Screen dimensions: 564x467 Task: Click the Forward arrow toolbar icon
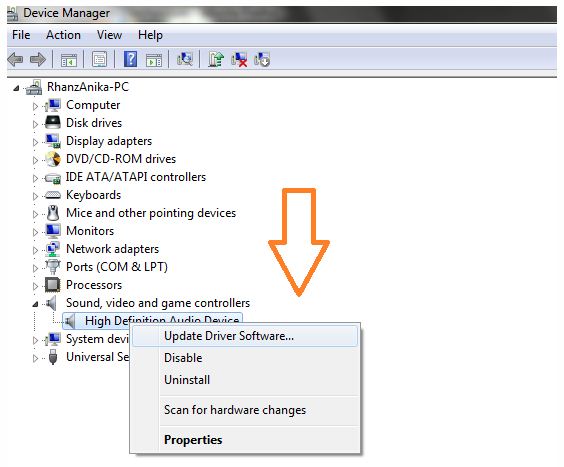(x=38, y=59)
